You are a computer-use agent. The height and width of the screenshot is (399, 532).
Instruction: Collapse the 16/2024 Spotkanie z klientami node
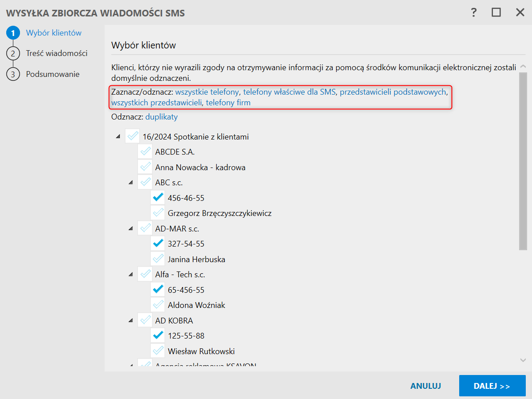tap(118, 136)
